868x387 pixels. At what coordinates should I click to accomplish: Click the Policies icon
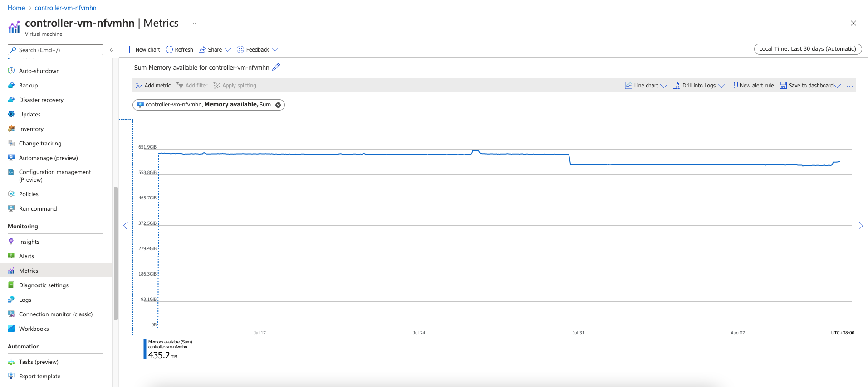[11, 194]
